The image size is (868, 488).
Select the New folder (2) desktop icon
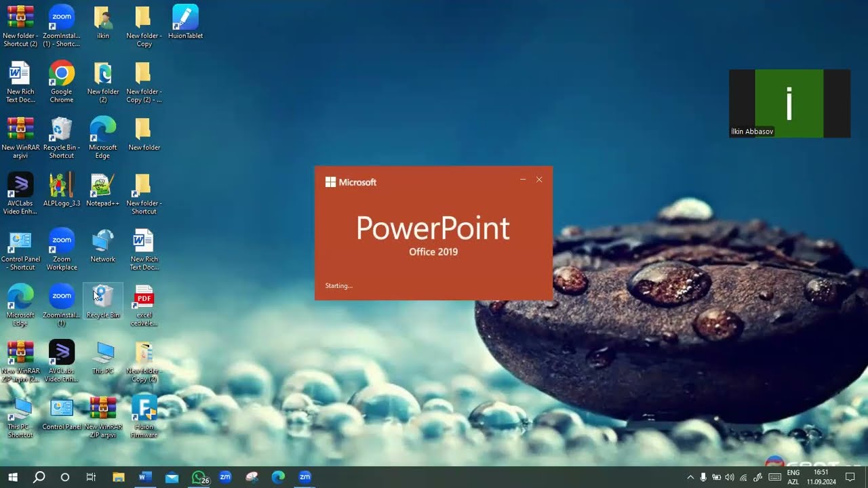coord(102,81)
